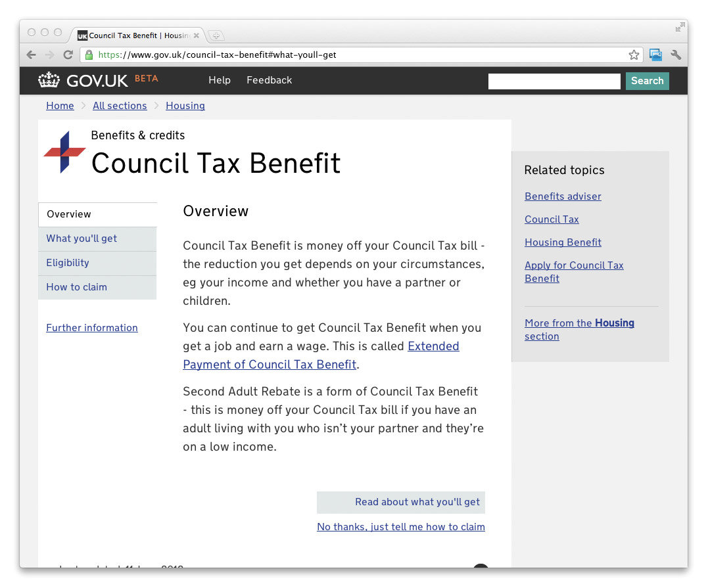
Task: Open the Feedback link in header
Action: pyautogui.click(x=269, y=80)
